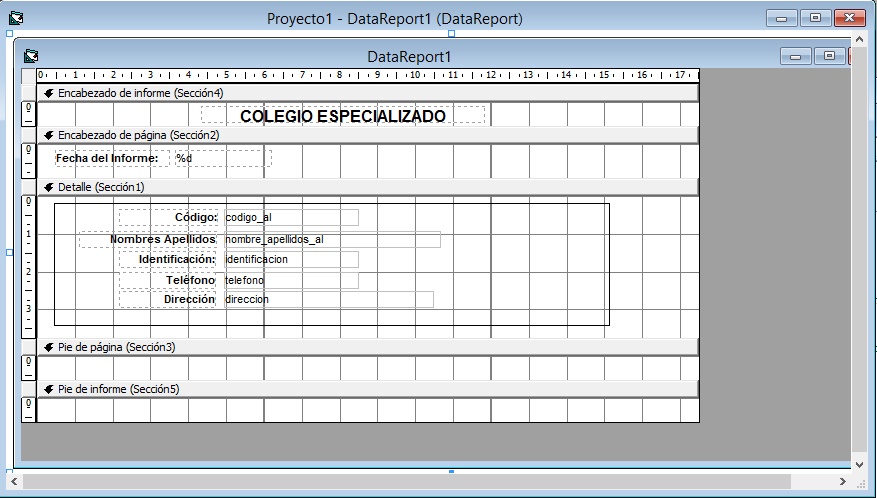Select the direccion text field
The image size is (877, 498).
328,299
